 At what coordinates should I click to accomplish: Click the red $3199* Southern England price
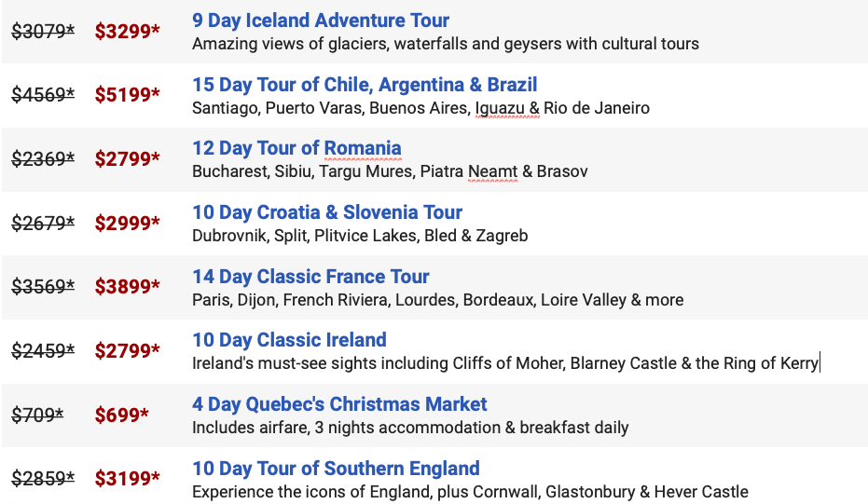128,479
